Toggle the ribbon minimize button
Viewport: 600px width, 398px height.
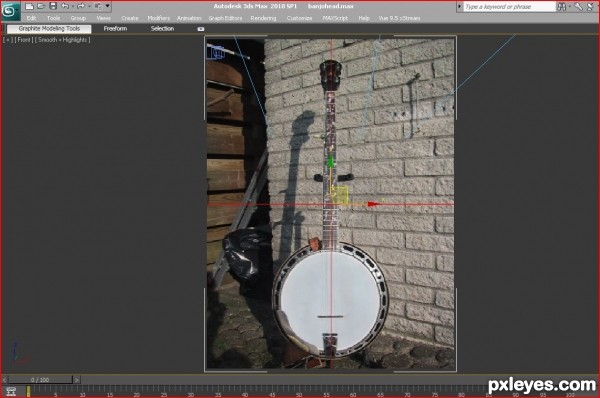[201, 29]
